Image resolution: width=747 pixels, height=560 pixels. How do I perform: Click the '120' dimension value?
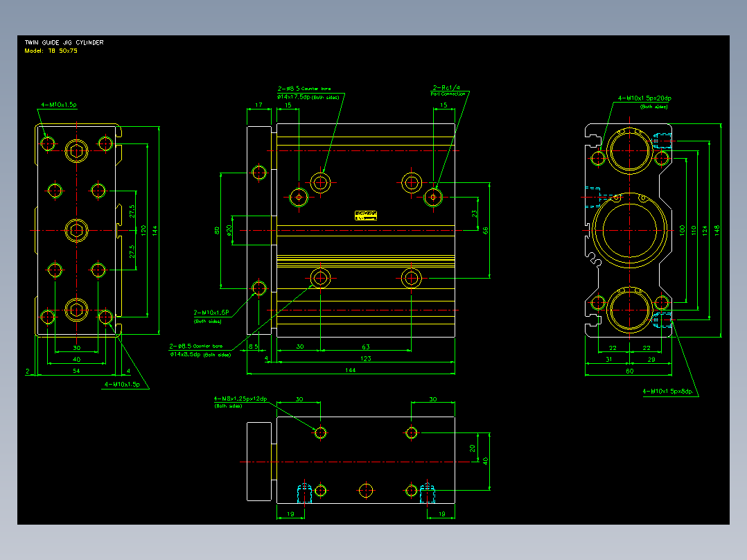tap(143, 230)
